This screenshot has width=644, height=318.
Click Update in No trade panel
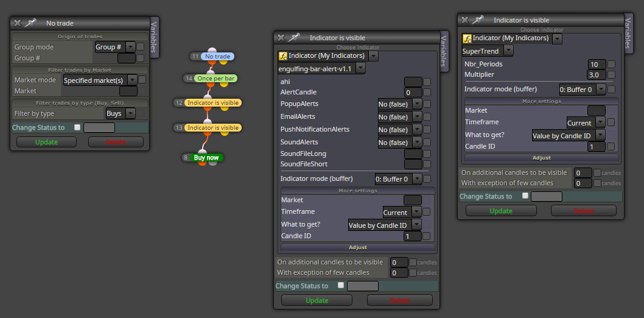(x=46, y=142)
